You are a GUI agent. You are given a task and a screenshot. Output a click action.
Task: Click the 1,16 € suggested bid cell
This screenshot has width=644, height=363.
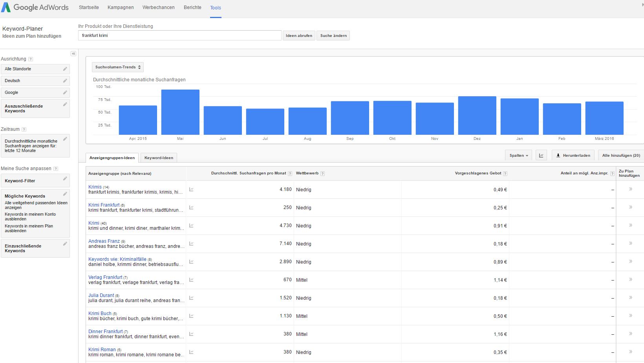(x=500, y=334)
